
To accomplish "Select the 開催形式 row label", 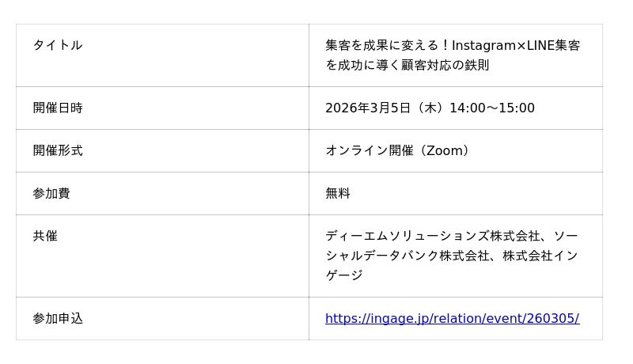I will tap(58, 150).
